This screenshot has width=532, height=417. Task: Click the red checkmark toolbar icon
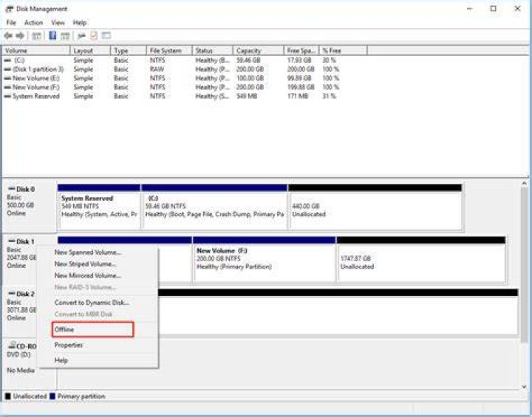coord(94,35)
